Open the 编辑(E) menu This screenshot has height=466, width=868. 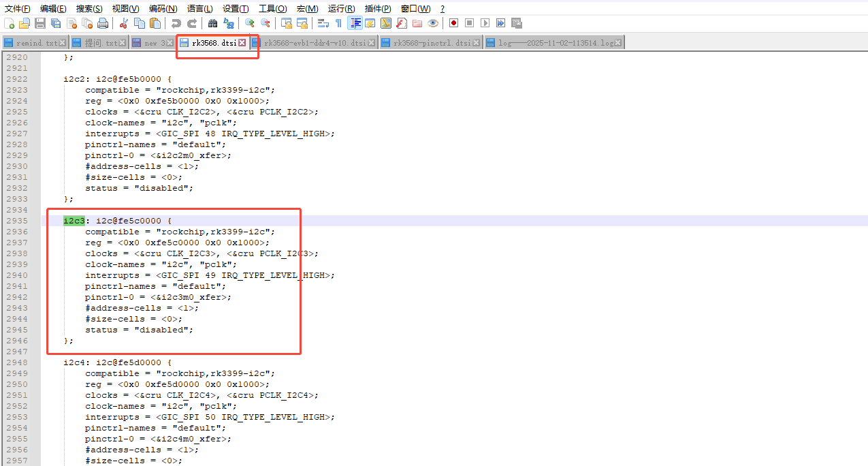[53, 8]
